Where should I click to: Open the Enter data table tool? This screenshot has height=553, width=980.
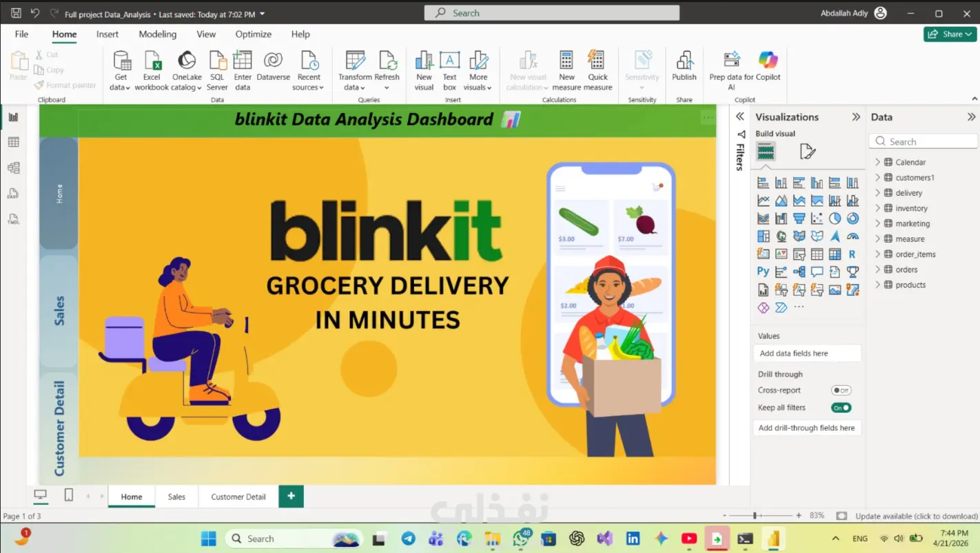coord(243,70)
